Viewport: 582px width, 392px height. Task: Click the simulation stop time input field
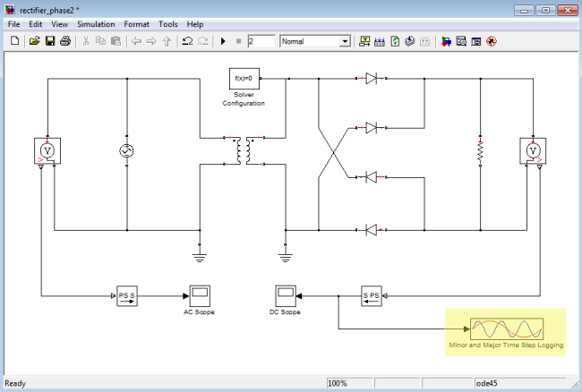pyautogui.click(x=261, y=41)
